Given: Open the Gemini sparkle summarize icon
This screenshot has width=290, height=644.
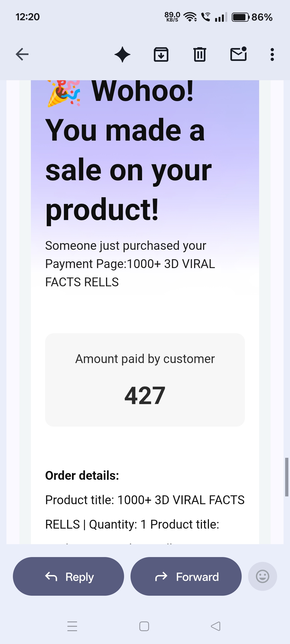Looking at the screenshot, I should pyautogui.click(x=122, y=54).
